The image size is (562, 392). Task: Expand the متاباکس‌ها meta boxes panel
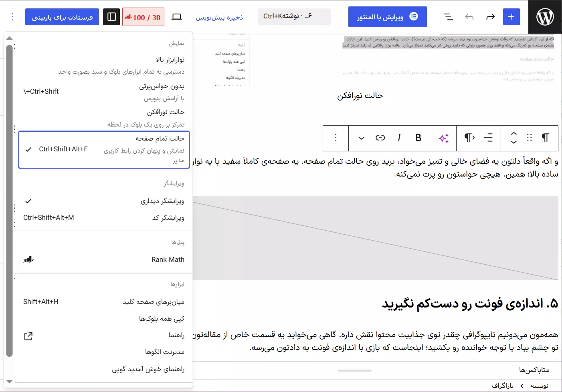coord(534,370)
